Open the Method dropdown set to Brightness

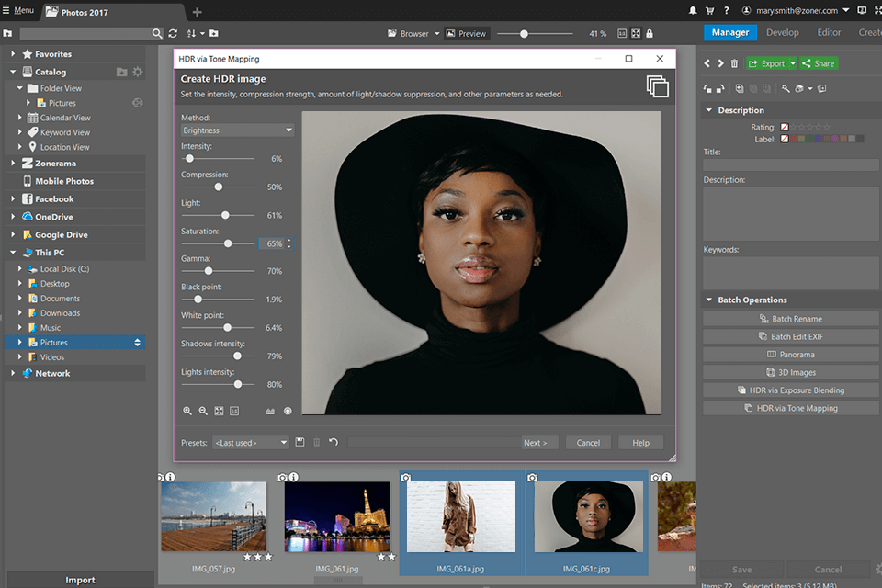click(237, 130)
